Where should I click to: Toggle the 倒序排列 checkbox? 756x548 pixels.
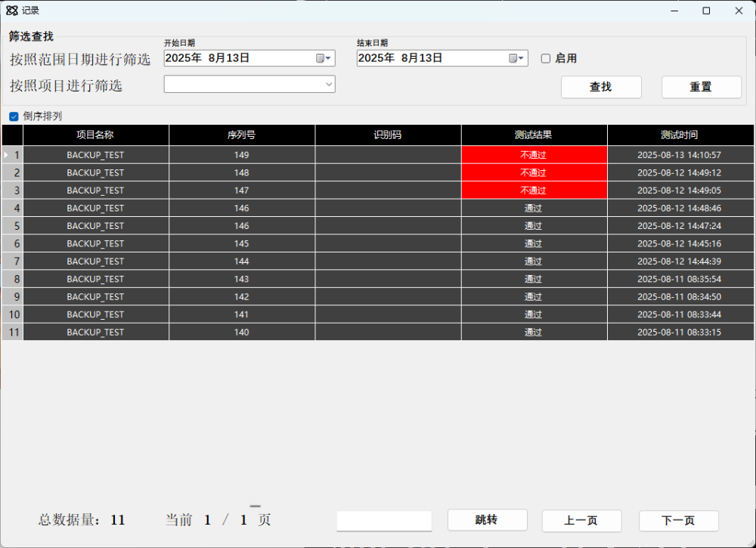(x=14, y=116)
